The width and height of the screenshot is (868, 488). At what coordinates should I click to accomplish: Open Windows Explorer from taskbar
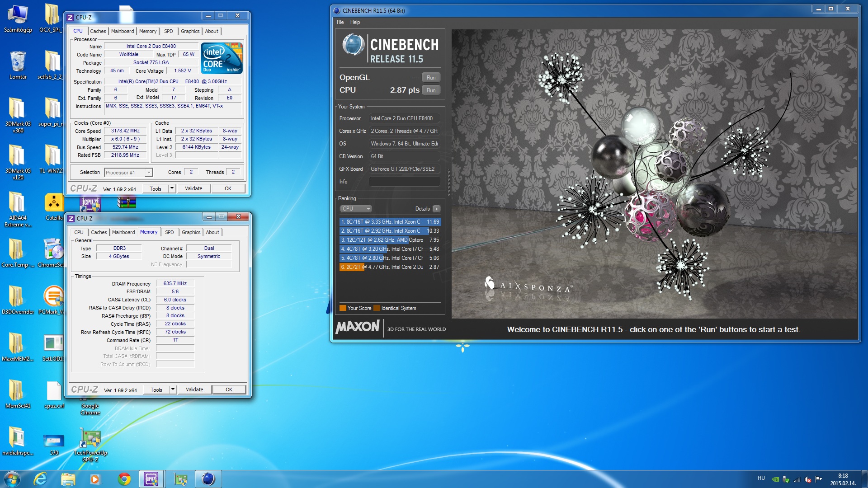[x=68, y=479]
